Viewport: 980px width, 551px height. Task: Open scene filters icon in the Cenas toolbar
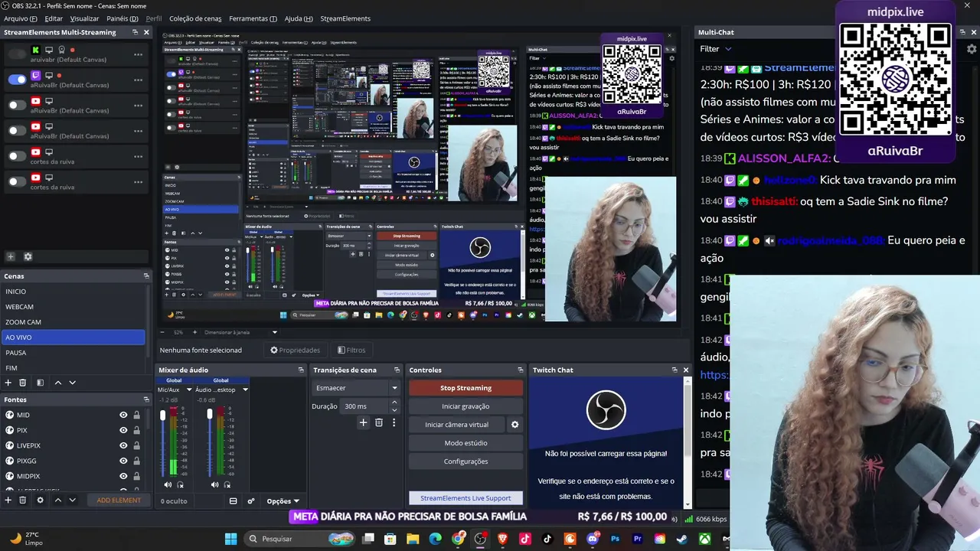[x=41, y=383]
